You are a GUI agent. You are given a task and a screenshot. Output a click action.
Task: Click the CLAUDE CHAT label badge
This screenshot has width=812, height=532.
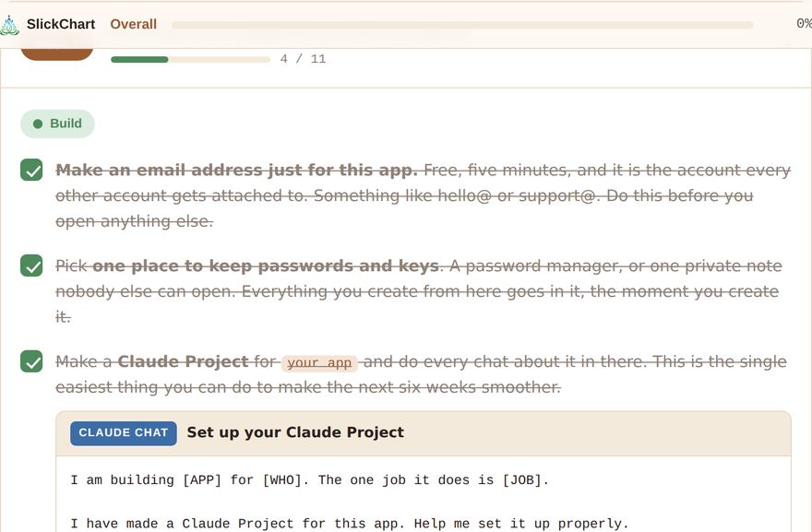point(124,433)
